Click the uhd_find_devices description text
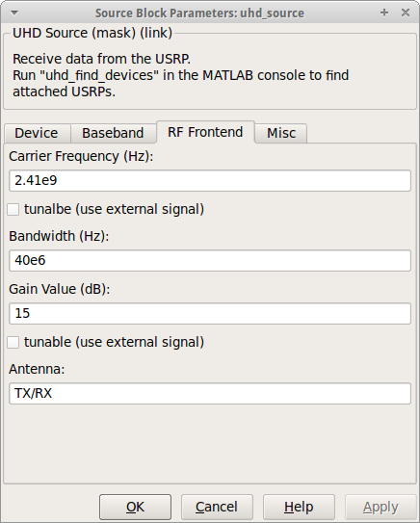 [180, 84]
